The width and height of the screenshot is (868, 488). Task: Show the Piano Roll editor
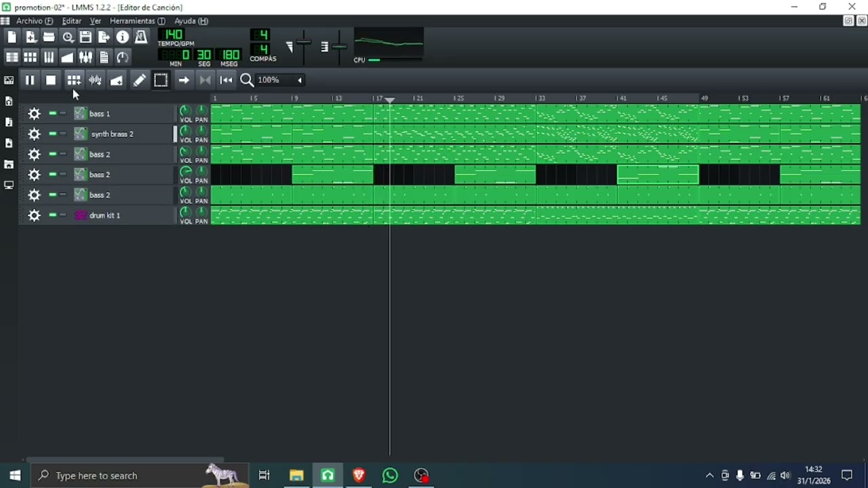click(49, 58)
